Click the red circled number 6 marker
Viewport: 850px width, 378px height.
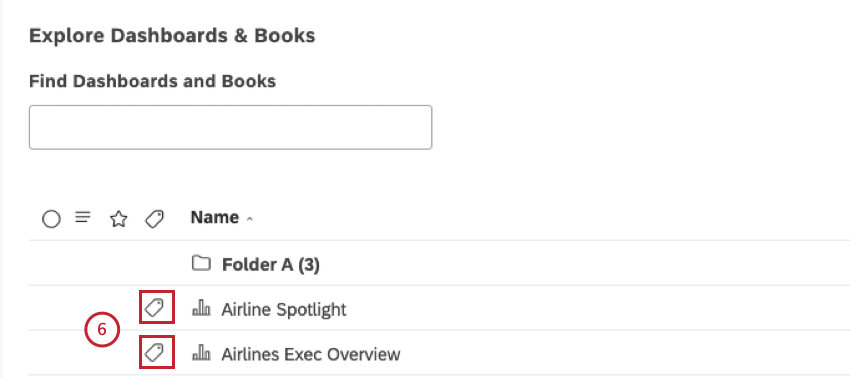(x=101, y=331)
